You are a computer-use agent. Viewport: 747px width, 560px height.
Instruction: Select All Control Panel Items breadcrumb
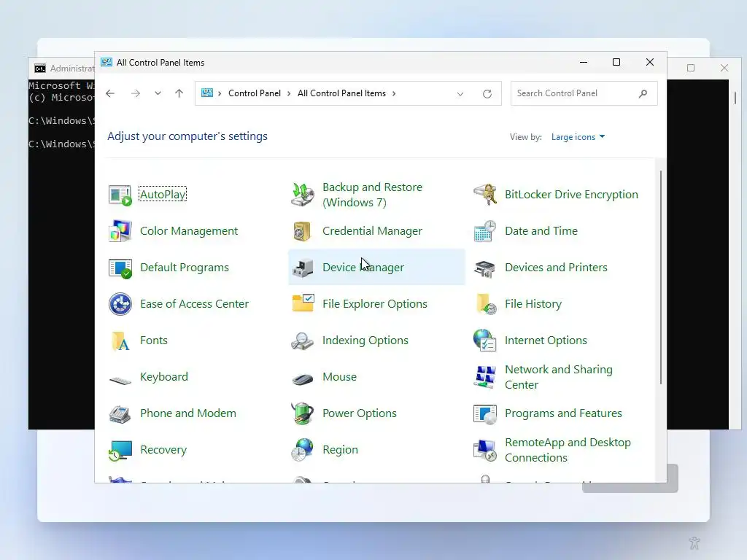pyautogui.click(x=341, y=93)
